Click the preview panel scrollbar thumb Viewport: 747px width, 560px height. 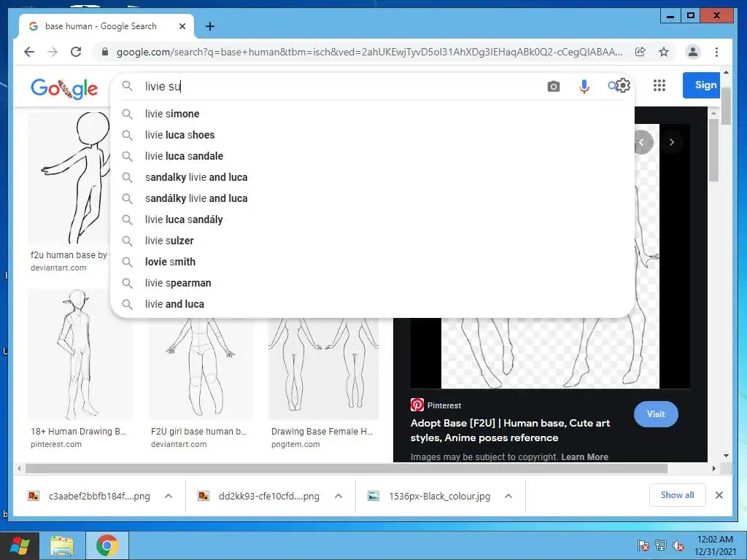(713, 150)
